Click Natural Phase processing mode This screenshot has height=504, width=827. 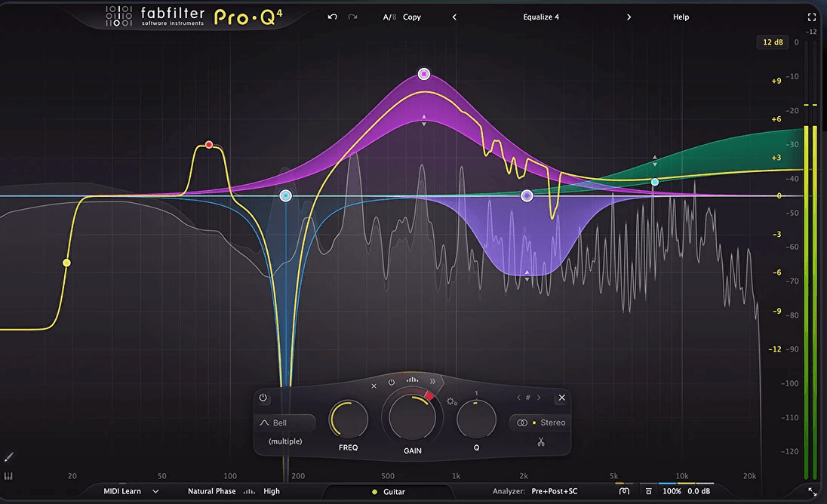pyautogui.click(x=211, y=491)
